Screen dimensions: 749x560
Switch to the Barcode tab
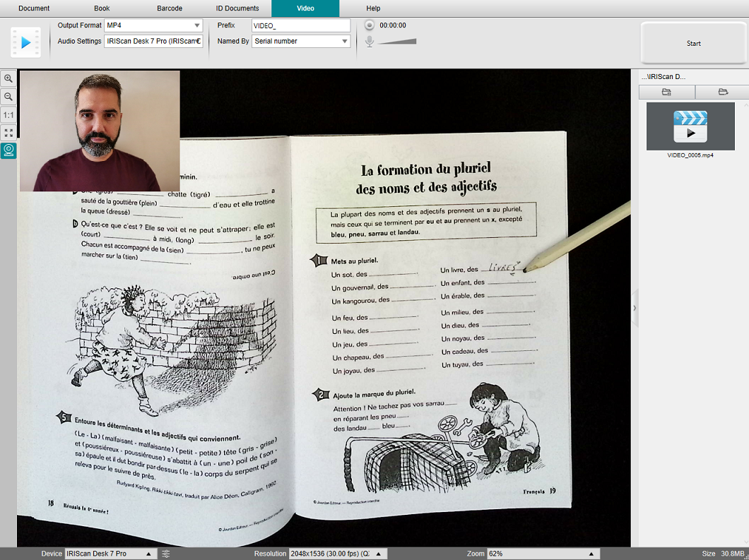(x=170, y=8)
